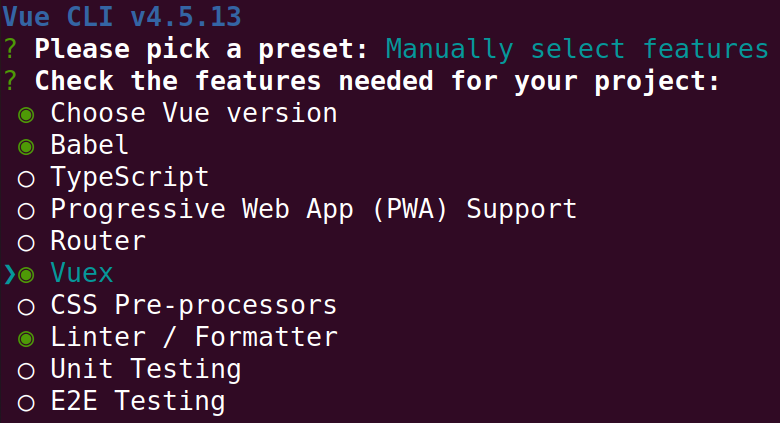Enable the Unit Testing checkbox circle

pyautogui.click(x=26, y=371)
